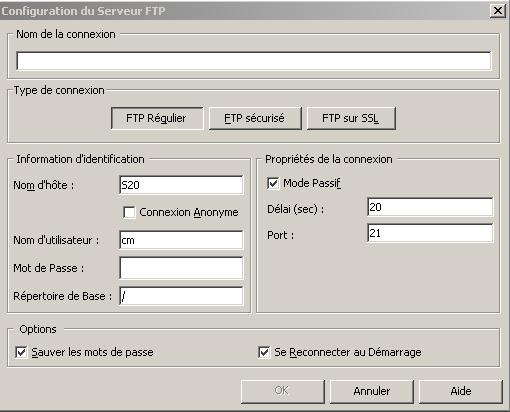Enable the Connexion Anonyme checkbox
510x412 pixels.
coord(129,212)
